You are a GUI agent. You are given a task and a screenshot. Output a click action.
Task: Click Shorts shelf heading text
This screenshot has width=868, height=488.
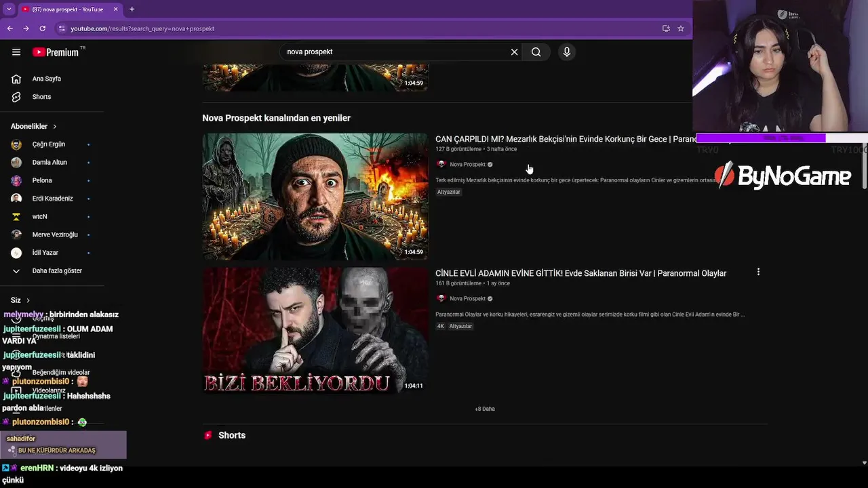232,435
